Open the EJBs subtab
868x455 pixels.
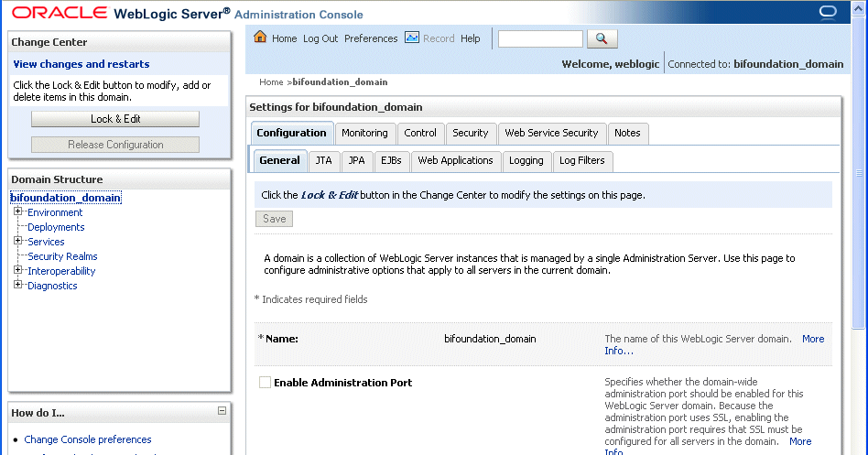pyautogui.click(x=391, y=161)
